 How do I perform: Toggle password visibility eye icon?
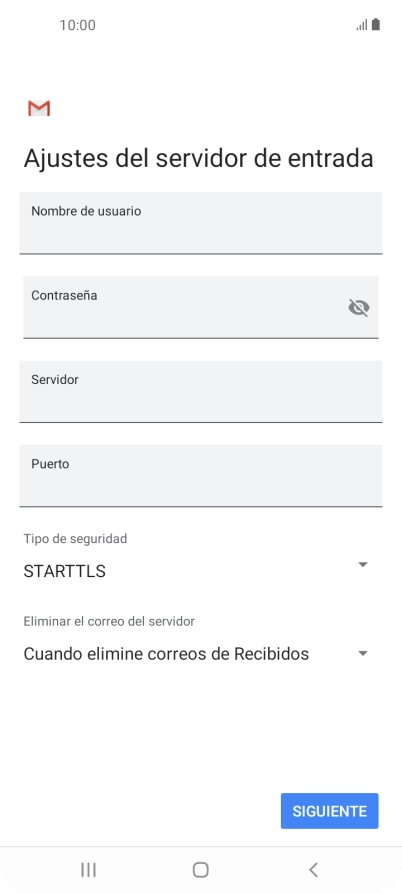pyautogui.click(x=359, y=308)
